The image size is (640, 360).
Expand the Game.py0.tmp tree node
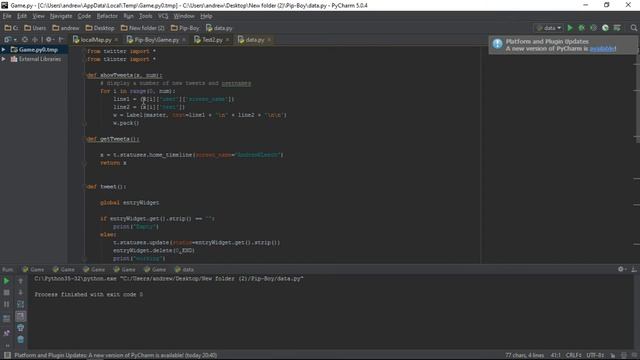tap(4, 49)
